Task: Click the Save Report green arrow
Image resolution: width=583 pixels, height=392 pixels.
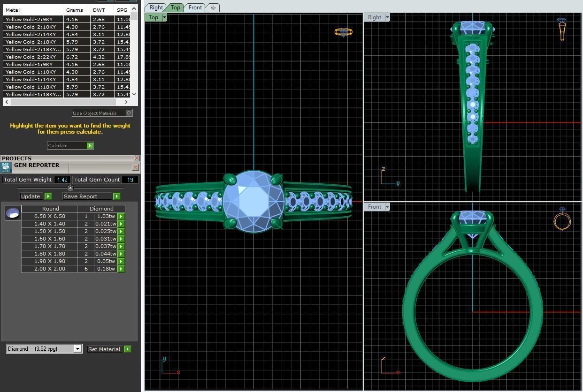Action: click(116, 196)
